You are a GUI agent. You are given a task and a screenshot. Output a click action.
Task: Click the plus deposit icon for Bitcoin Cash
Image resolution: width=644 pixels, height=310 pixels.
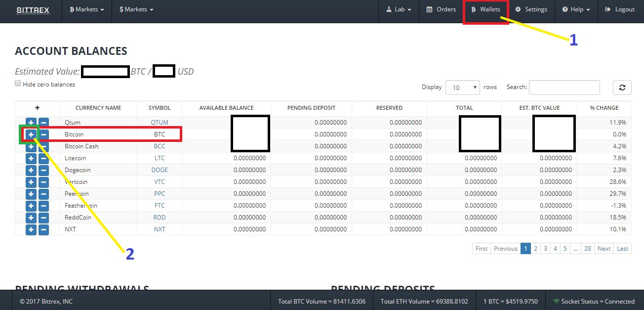point(31,146)
